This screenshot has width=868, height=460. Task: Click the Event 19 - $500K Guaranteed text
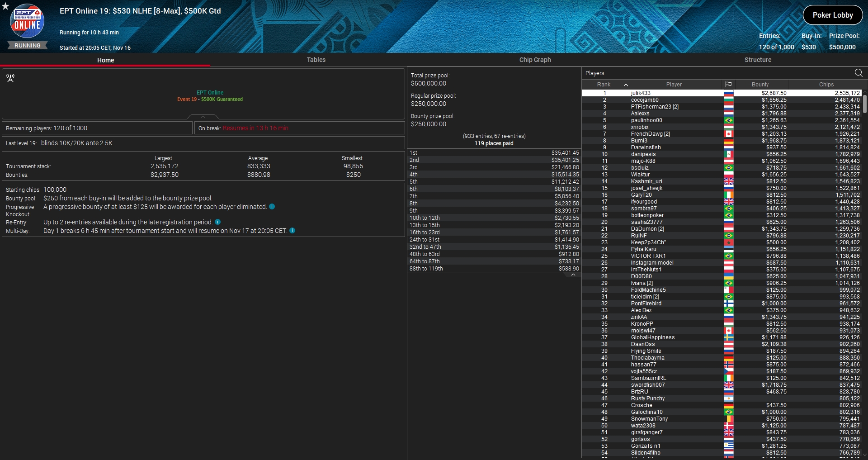tap(210, 99)
